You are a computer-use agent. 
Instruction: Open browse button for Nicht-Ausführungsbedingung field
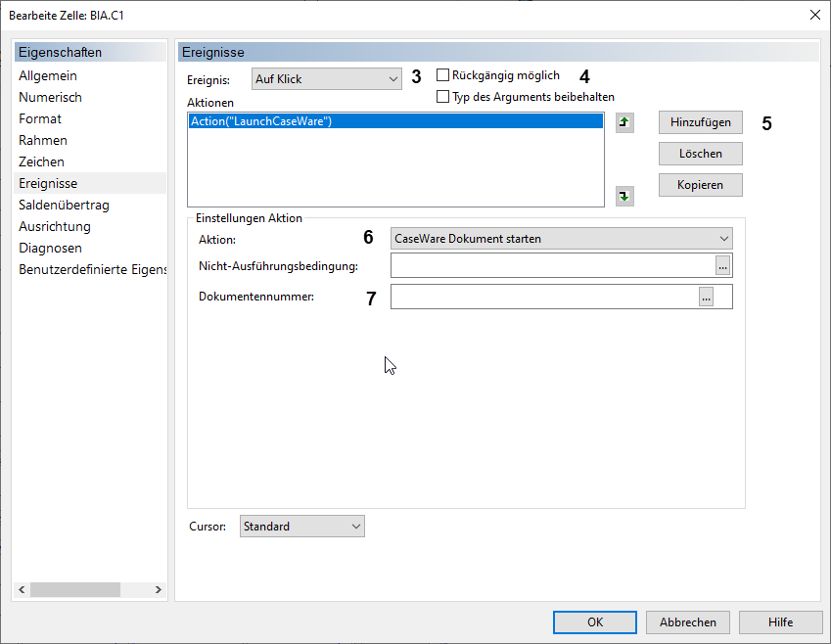point(722,265)
